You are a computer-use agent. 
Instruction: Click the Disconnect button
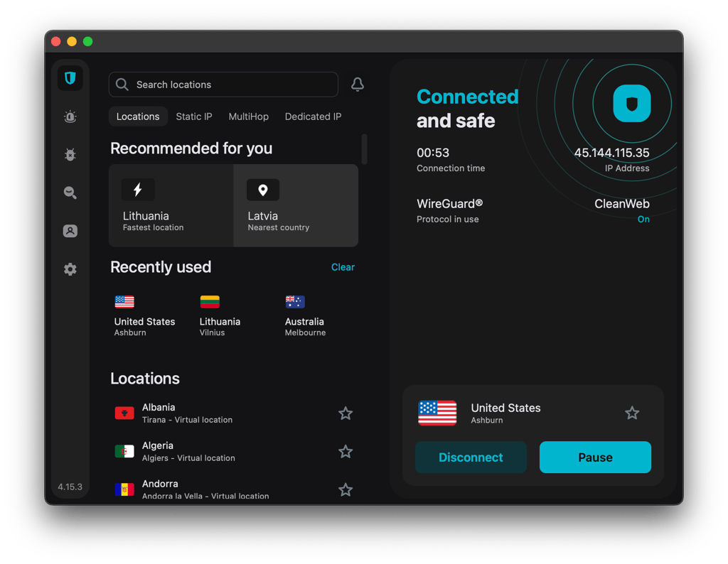pyautogui.click(x=471, y=457)
